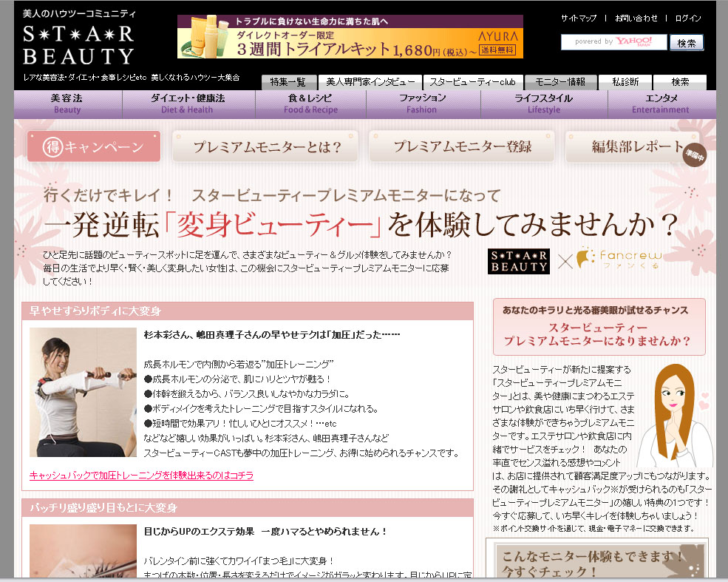Click the 早やせすらりボディに大変身 section header
Viewport: 728px width, 582px height.
pos(248,311)
